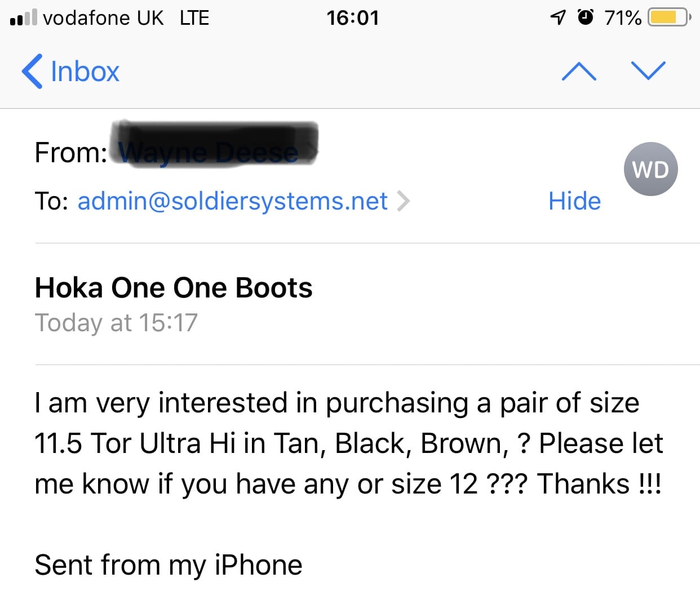700x600 pixels.
Task: Open admin@soldiersystems.net recipient details
Action: coord(232,201)
